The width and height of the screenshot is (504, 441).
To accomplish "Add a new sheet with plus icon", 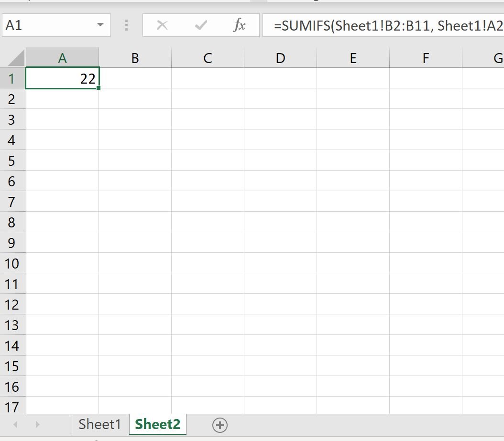I will click(x=220, y=425).
